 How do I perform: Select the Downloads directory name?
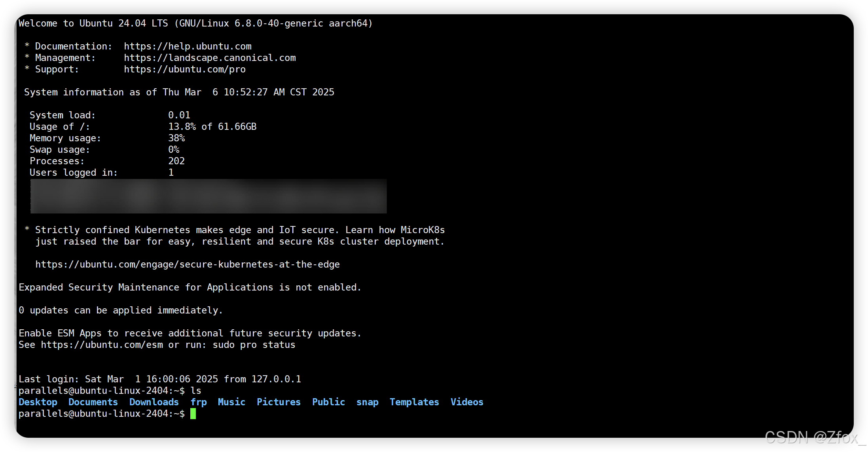[154, 402]
